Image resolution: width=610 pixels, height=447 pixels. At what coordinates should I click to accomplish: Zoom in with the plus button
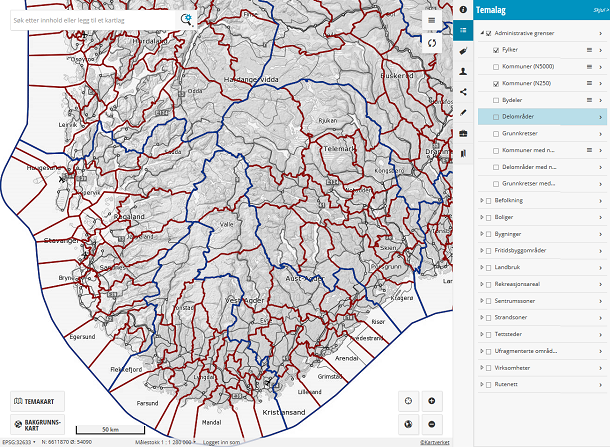431,401
